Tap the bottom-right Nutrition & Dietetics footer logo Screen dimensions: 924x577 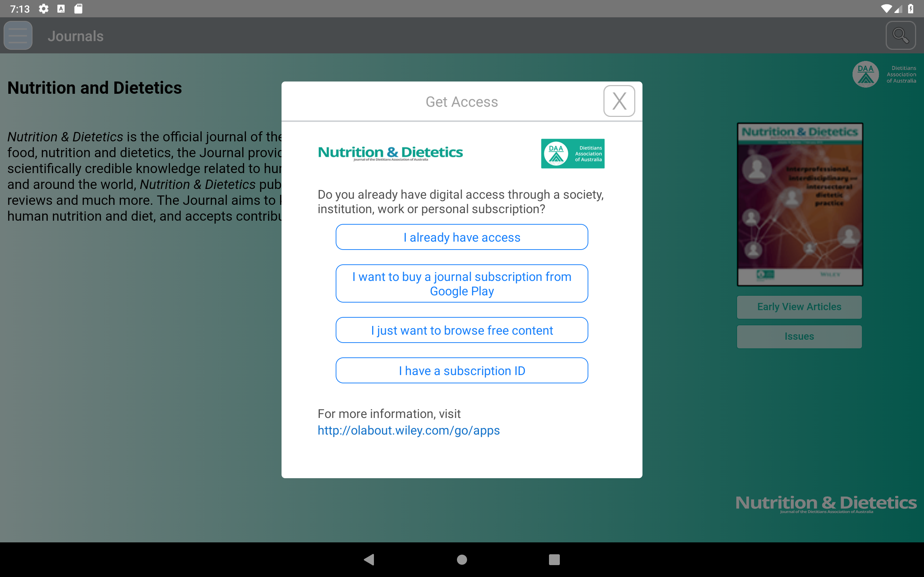click(x=825, y=504)
